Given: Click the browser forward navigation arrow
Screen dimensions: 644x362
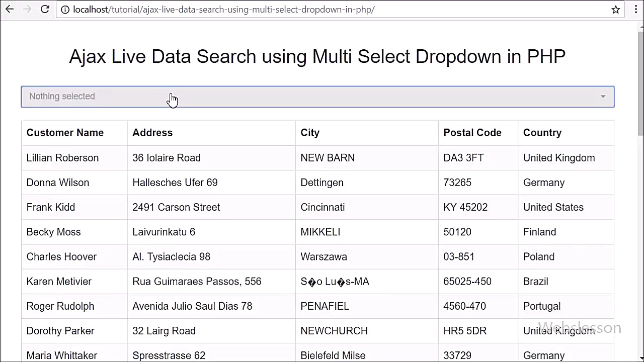Looking at the screenshot, I should point(26,9).
